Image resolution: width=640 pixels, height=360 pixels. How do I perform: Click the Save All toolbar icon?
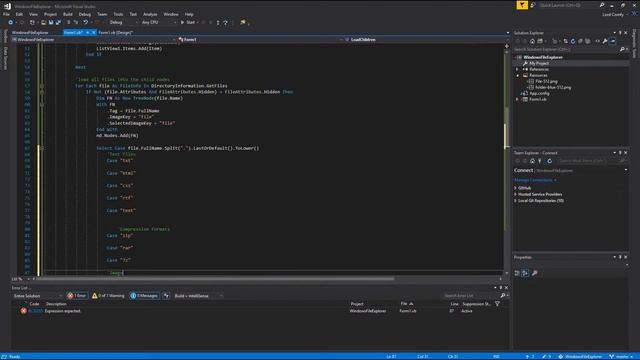pyautogui.click(x=58, y=22)
